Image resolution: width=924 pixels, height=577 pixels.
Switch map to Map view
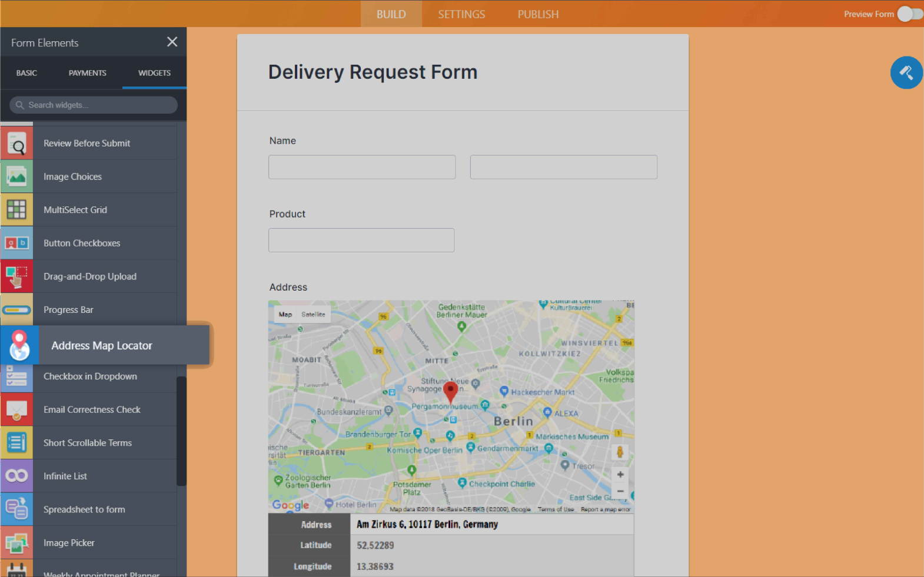click(x=285, y=315)
